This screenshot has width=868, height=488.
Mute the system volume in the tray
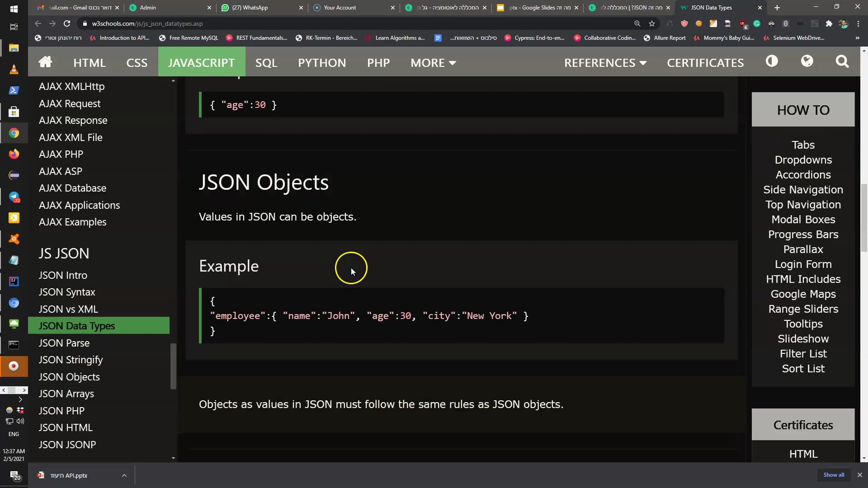click(20, 421)
